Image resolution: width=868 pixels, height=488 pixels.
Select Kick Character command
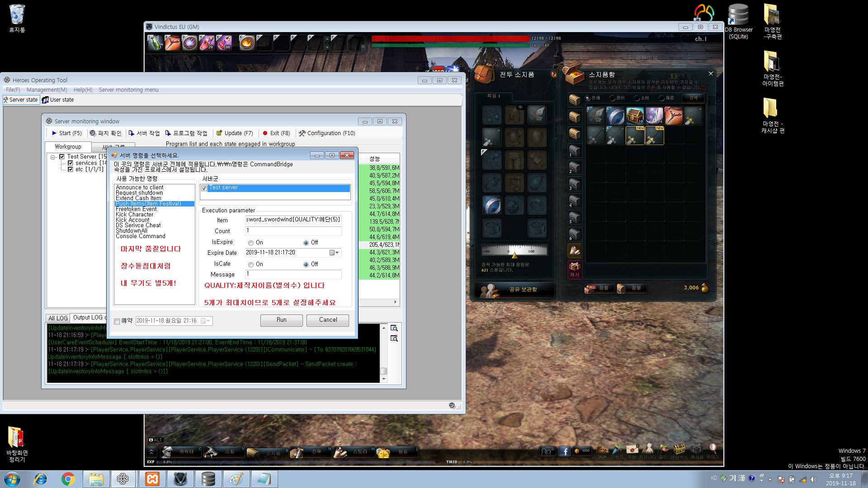tap(135, 215)
